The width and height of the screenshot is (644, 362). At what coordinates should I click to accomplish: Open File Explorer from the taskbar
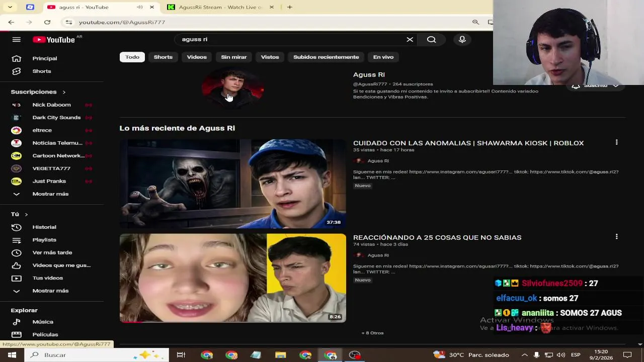point(280,355)
